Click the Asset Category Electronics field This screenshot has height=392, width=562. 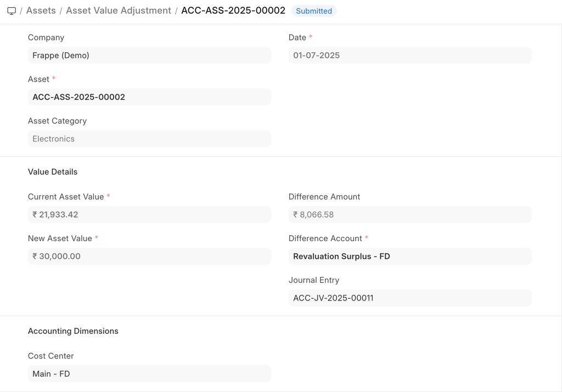click(x=149, y=139)
